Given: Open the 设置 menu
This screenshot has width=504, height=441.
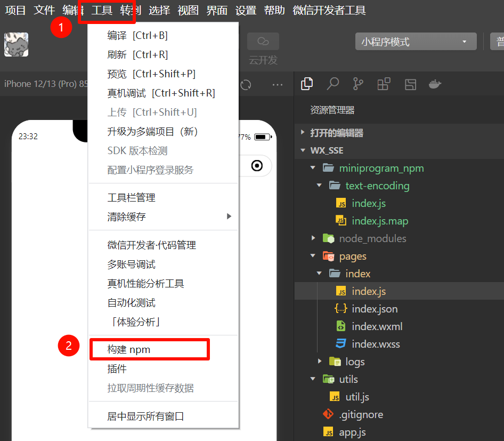Looking at the screenshot, I should [246, 10].
